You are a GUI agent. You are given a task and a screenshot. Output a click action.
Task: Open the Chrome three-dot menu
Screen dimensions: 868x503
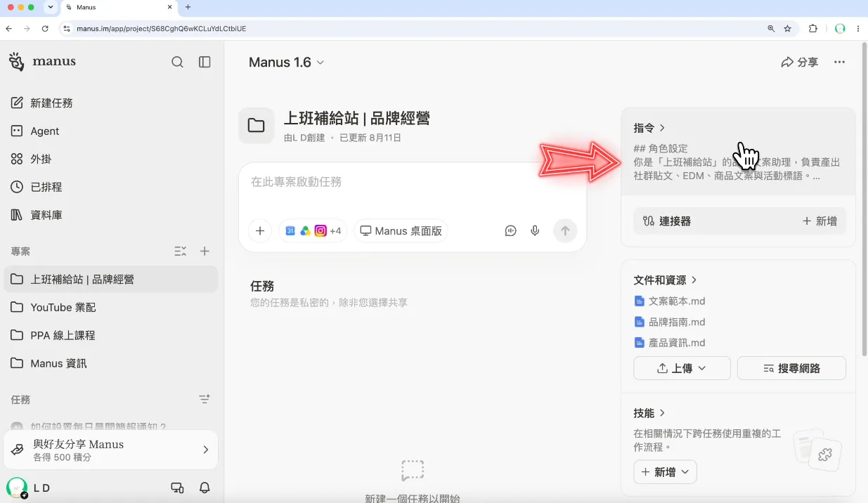click(x=858, y=29)
